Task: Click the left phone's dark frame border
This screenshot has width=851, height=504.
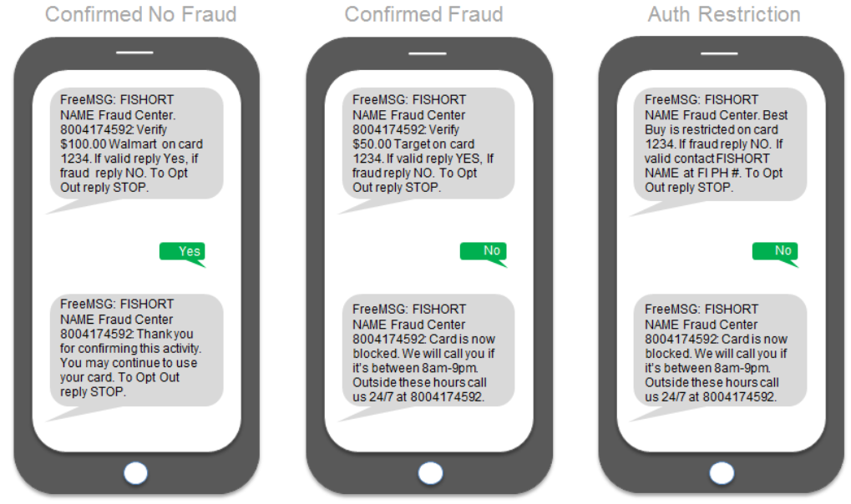Action: (23, 260)
